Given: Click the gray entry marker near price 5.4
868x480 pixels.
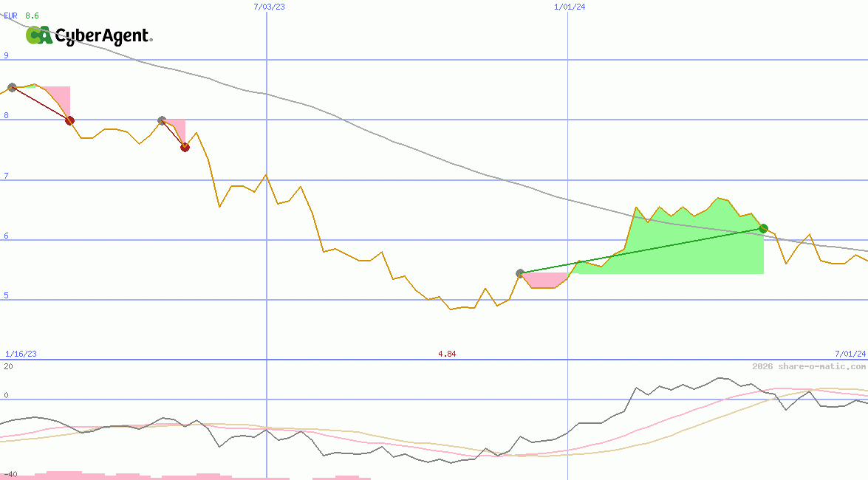Looking at the screenshot, I should click(520, 273).
